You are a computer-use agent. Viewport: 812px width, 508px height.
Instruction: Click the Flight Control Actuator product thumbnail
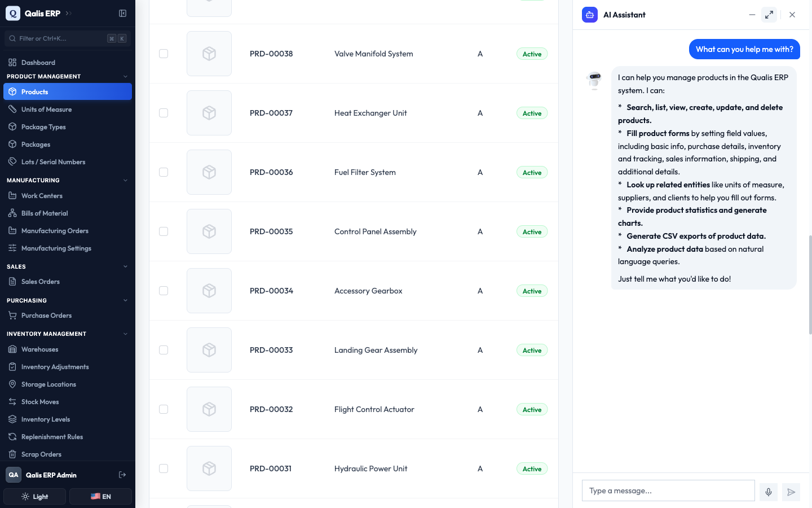click(209, 409)
